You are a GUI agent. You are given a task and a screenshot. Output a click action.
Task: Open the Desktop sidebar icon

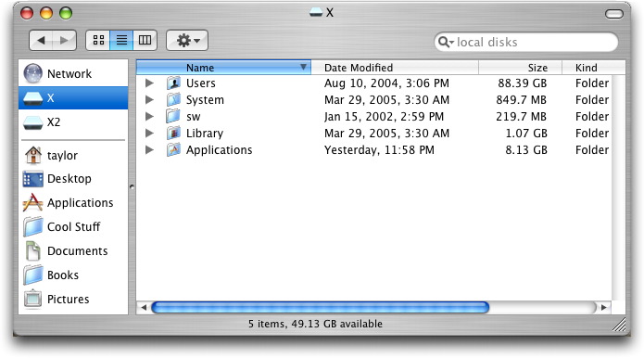coord(32,179)
